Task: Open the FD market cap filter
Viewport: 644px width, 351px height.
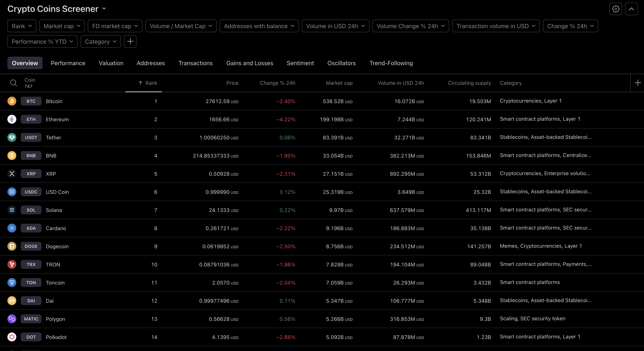Action: tap(115, 26)
